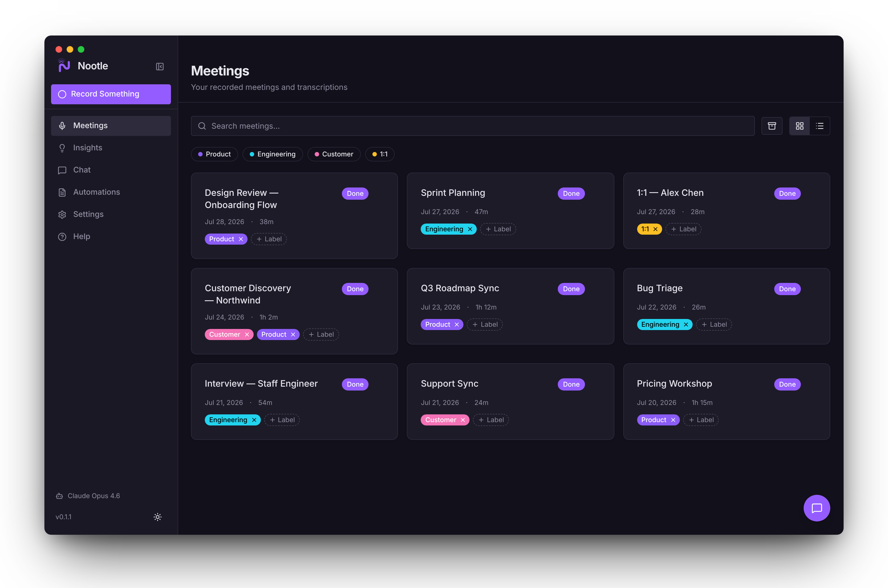Focus the Search meetings field
This screenshot has width=888, height=588.
click(x=472, y=126)
